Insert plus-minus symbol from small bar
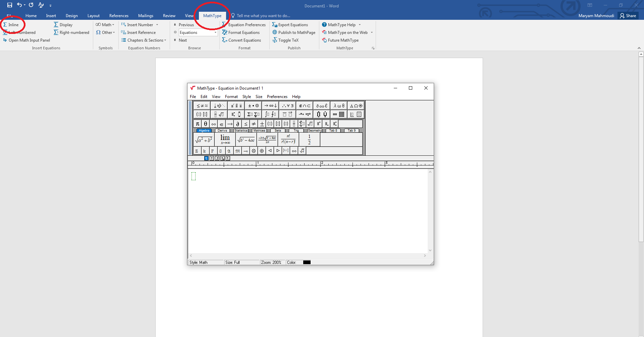Viewport: 644px width, 337px height. [262, 124]
